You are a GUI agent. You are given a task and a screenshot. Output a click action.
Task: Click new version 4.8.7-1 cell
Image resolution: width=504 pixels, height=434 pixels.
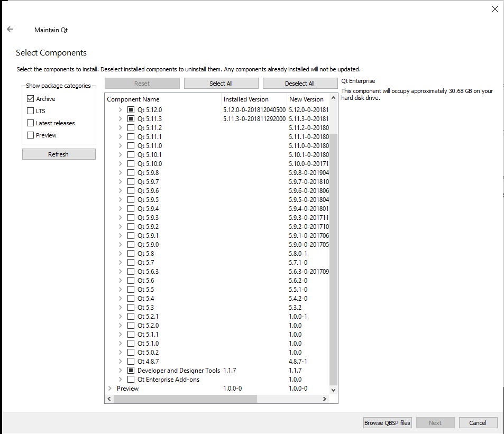[x=298, y=362]
